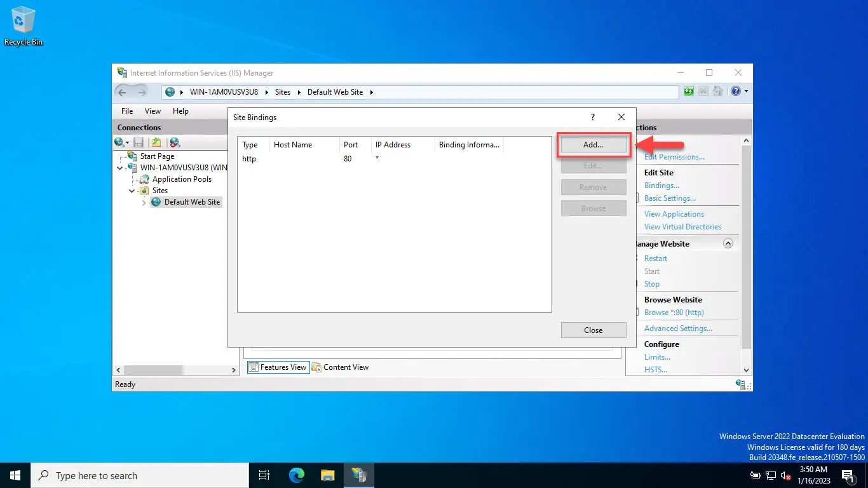Collapse the WIN-1AM0VUSV3U8 server node

click(x=121, y=168)
